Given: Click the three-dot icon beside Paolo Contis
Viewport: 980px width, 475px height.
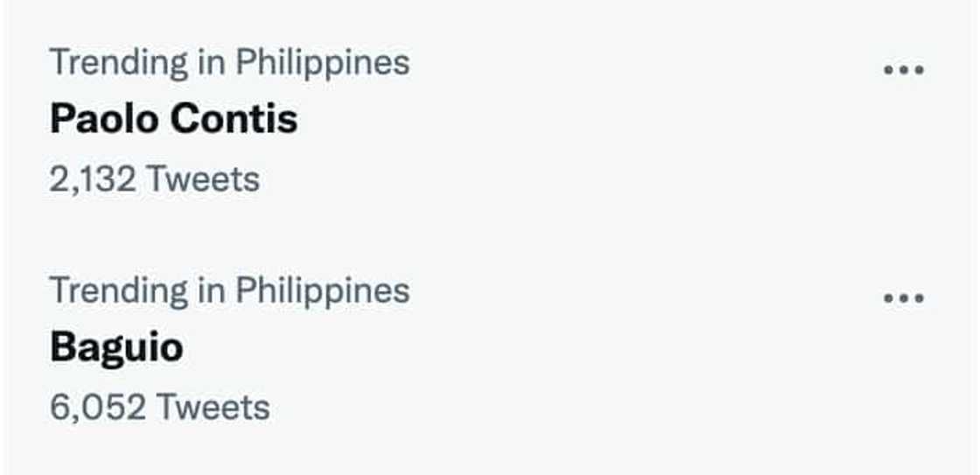Looking at the screenshot, I should (x=903, y=70).
